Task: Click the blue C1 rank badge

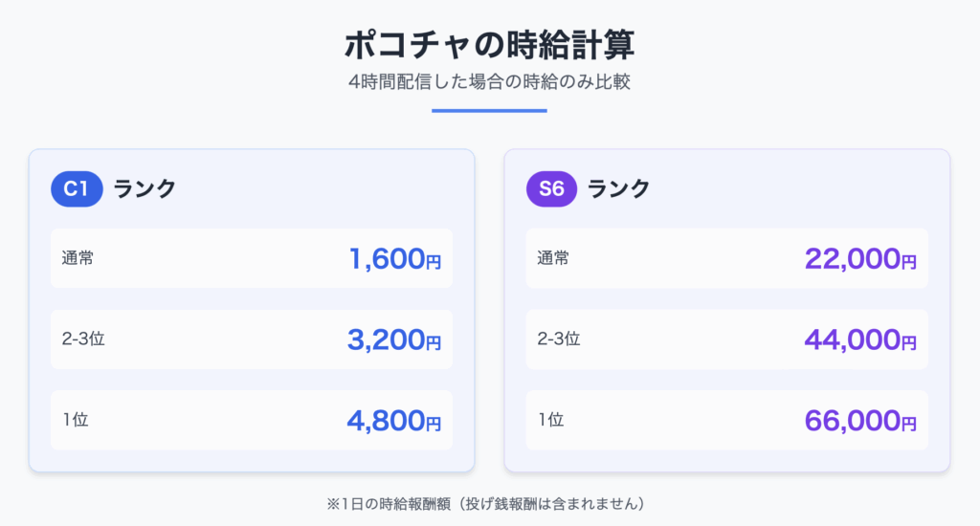Action: coord(77,188)
